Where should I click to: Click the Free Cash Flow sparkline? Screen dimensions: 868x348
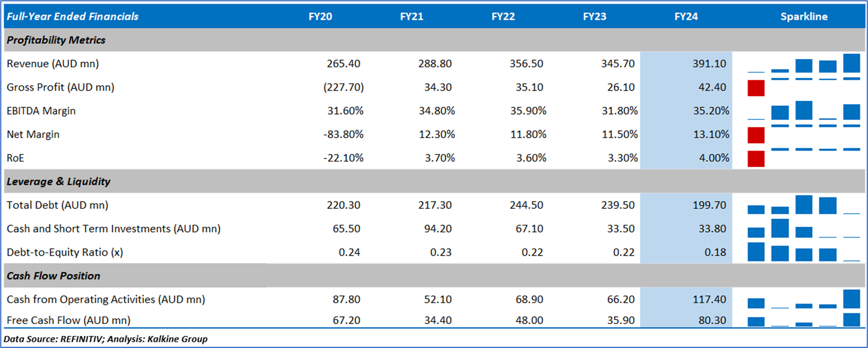tap(804, 320)
